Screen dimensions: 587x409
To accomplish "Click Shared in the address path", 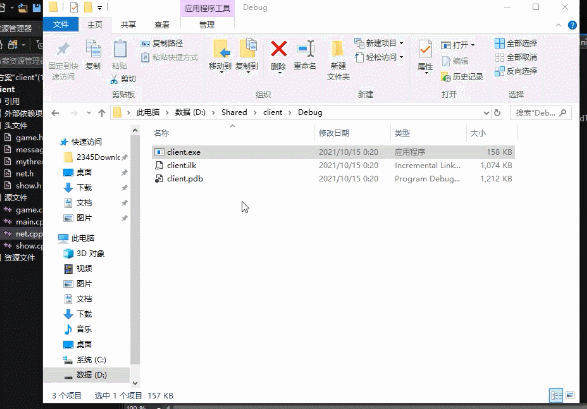I will click(x=234, y=113).
